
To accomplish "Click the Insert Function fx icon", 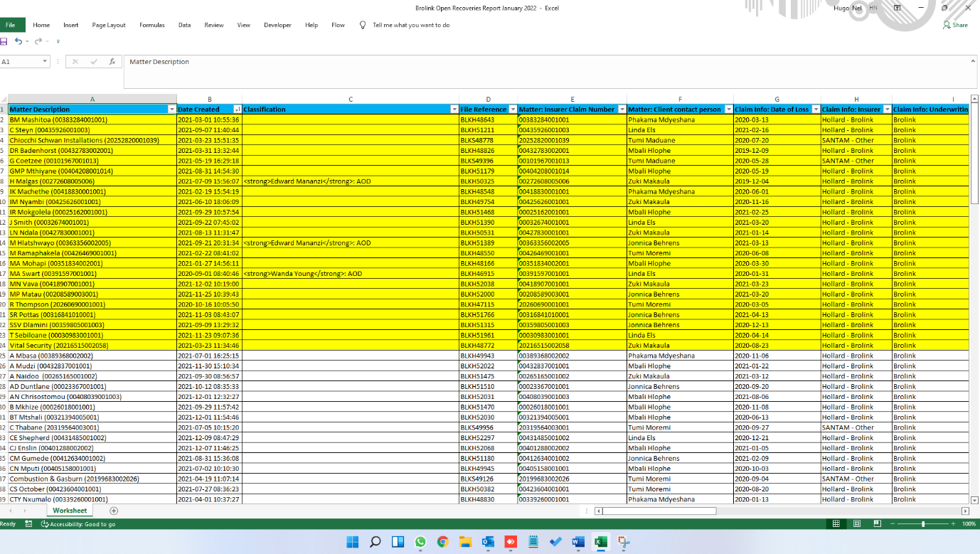I will tap(112, 62).
